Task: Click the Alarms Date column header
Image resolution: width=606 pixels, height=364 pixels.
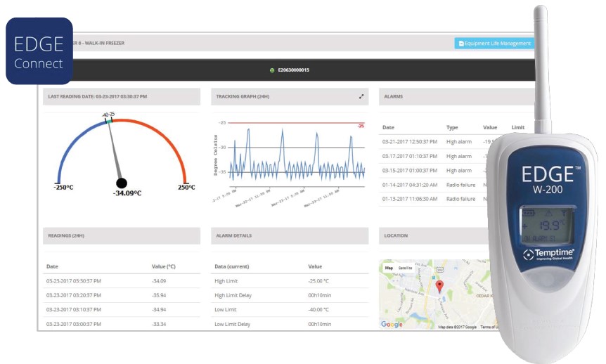Action: (x=388, y=127)
